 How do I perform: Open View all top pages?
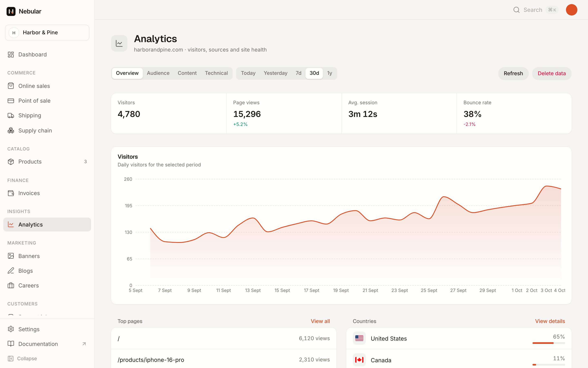point(320,321)
